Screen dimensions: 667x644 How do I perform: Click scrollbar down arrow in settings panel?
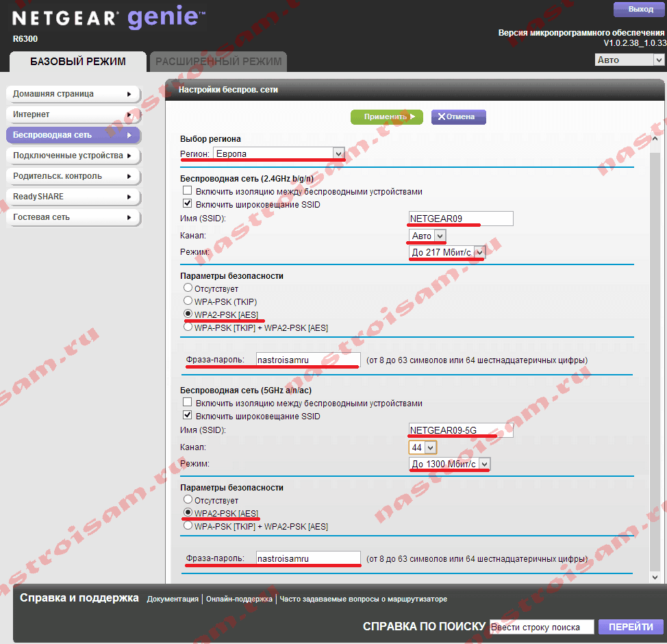655,577
